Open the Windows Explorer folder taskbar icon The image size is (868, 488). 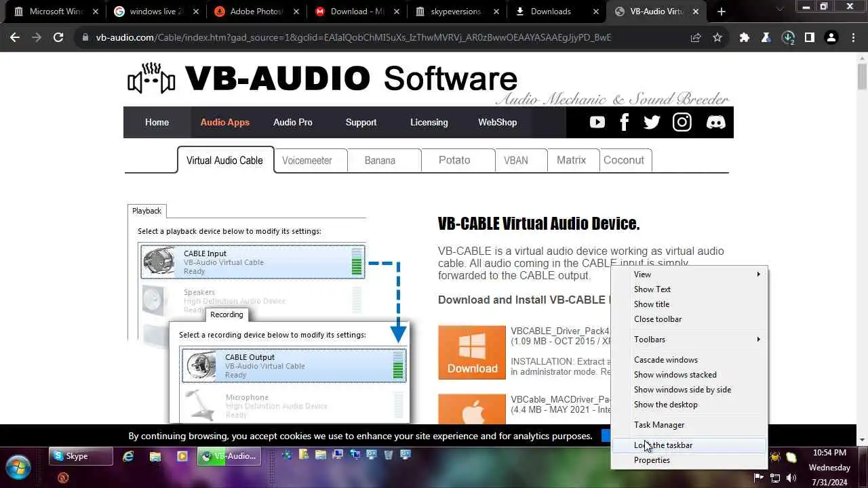155,456
